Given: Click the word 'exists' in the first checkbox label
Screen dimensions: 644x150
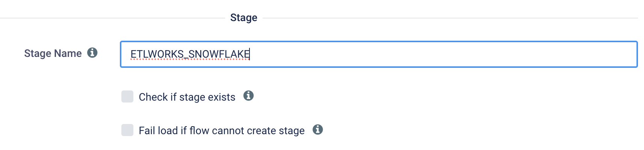Looking at the screenshot, I should click(222, 97).
